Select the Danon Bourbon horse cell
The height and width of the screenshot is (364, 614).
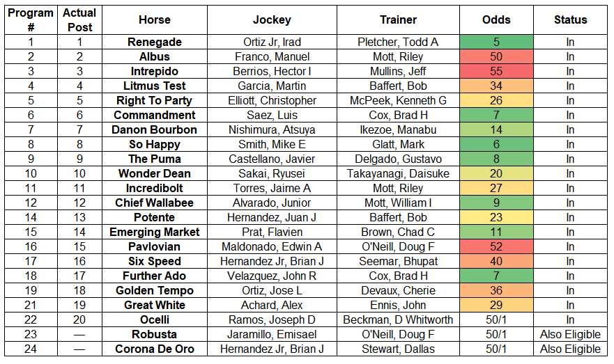pos(155,129)
